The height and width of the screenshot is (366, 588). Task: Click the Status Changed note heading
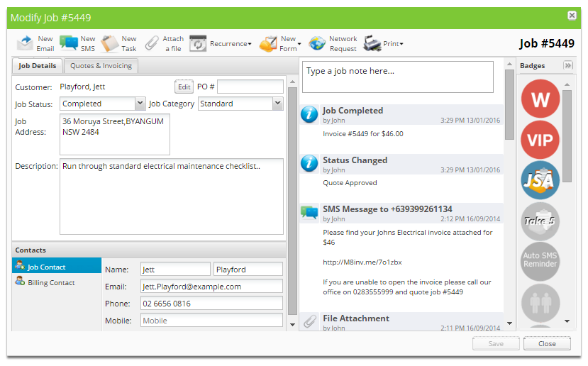tap(355, 160)
